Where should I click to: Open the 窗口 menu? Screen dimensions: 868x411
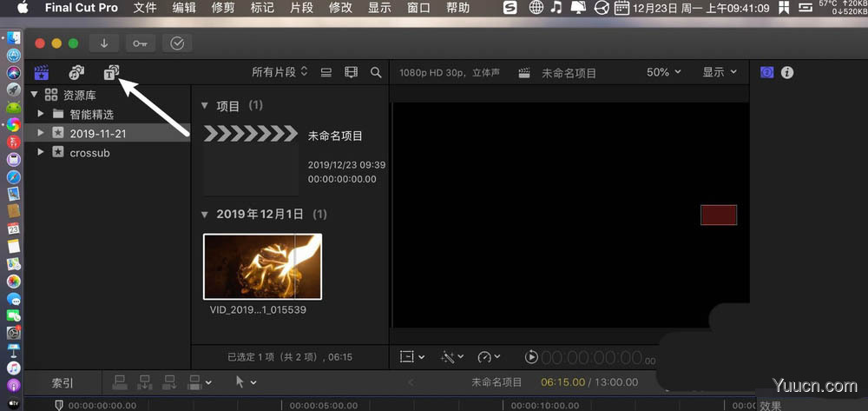pyautogui.click(x=418, y=8)
